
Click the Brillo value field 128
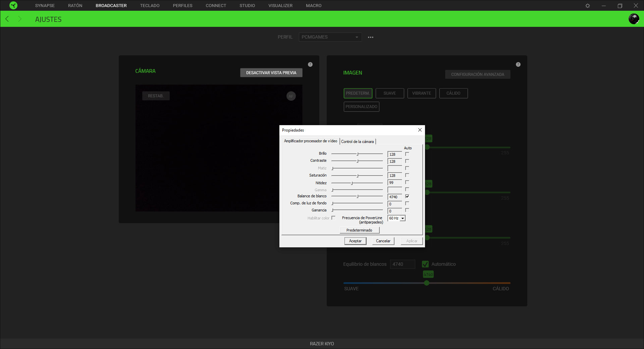tap(395, 154)
